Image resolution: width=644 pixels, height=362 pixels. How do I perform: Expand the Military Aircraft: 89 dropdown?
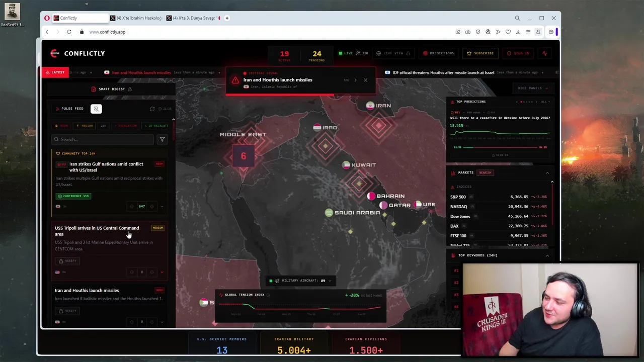(x=301, y=281)
